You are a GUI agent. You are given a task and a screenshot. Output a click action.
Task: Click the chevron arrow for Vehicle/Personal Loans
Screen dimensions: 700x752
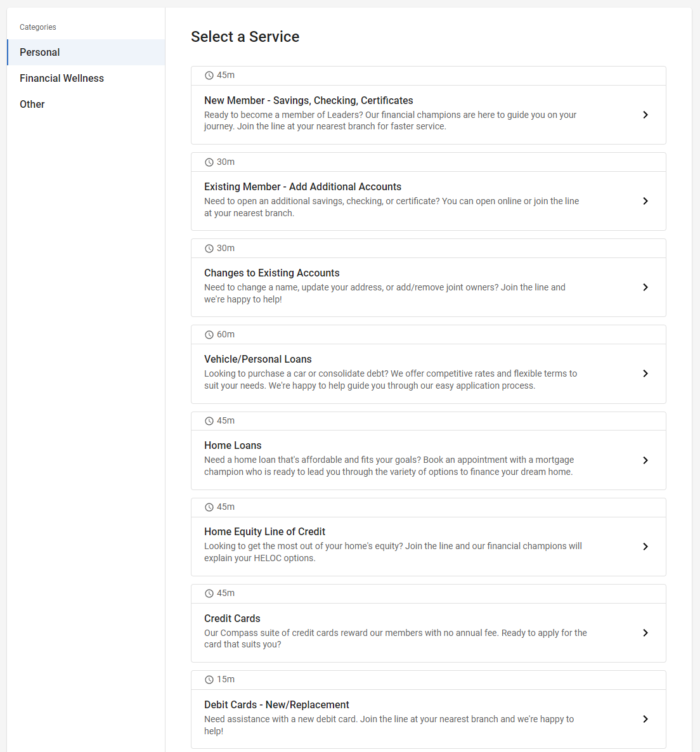pyautogui.click(x=645, y=373)
